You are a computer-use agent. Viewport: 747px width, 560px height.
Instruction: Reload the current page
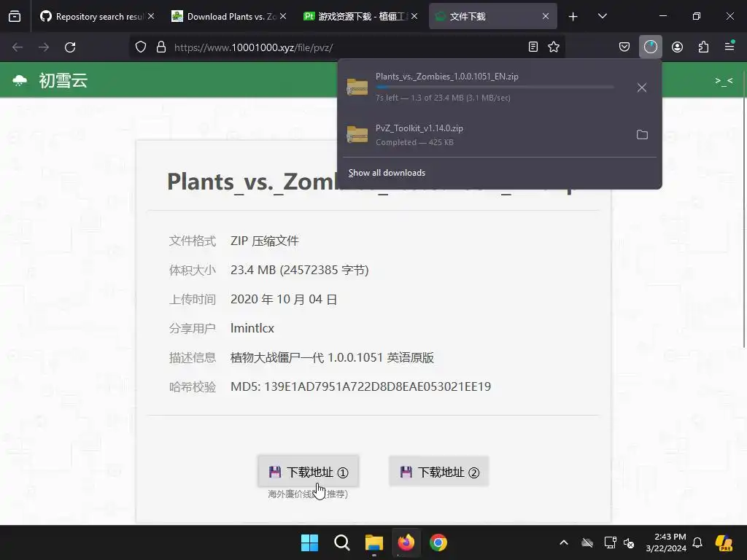tap(70, 47)
